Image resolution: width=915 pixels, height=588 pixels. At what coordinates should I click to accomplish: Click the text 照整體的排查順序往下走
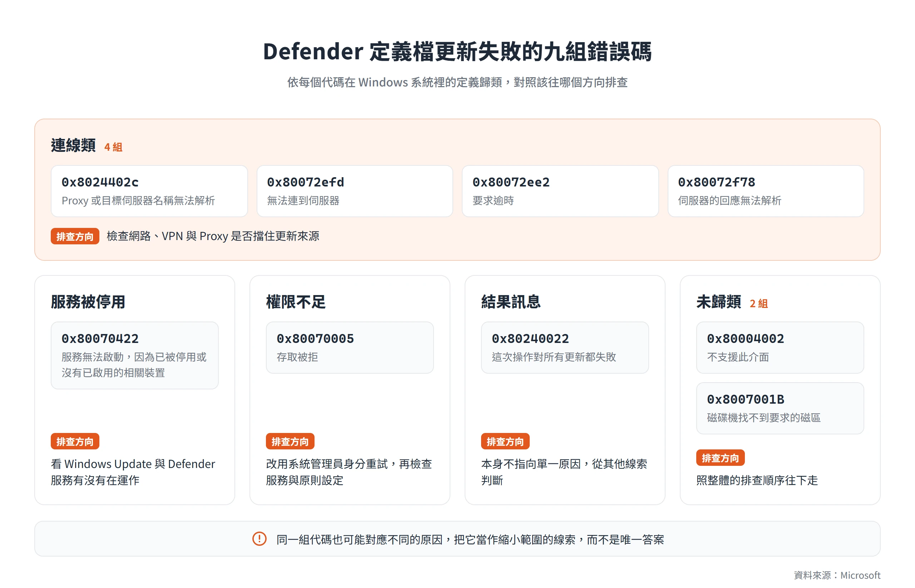click(x=757, y=480)
